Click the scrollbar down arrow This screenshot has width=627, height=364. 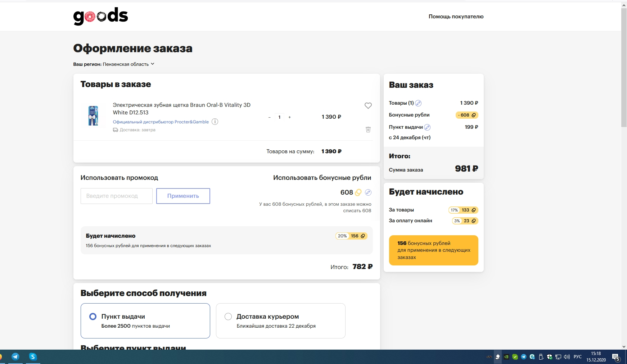[x=624, y=347]
